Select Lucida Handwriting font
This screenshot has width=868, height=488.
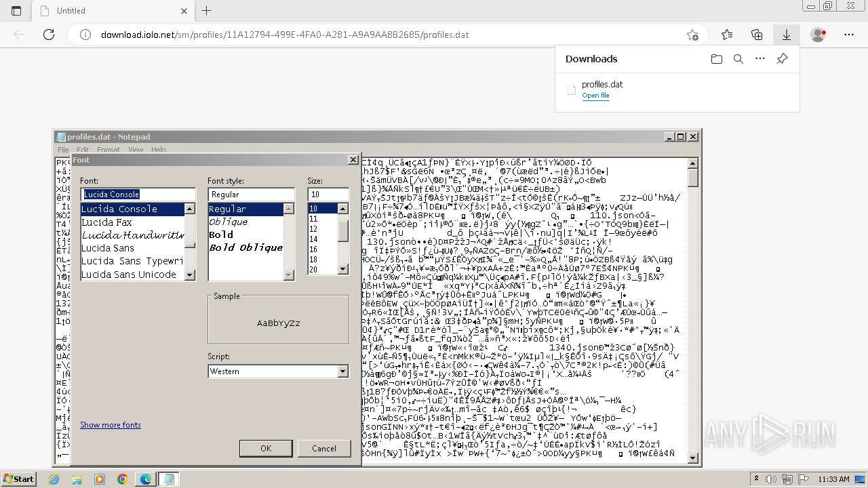coord(132,235)
